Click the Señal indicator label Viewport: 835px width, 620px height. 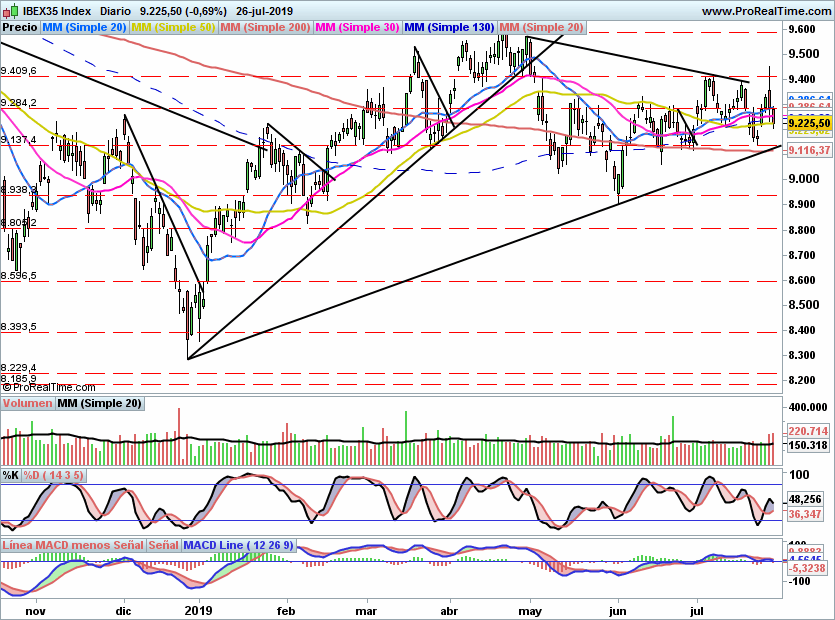163,545
